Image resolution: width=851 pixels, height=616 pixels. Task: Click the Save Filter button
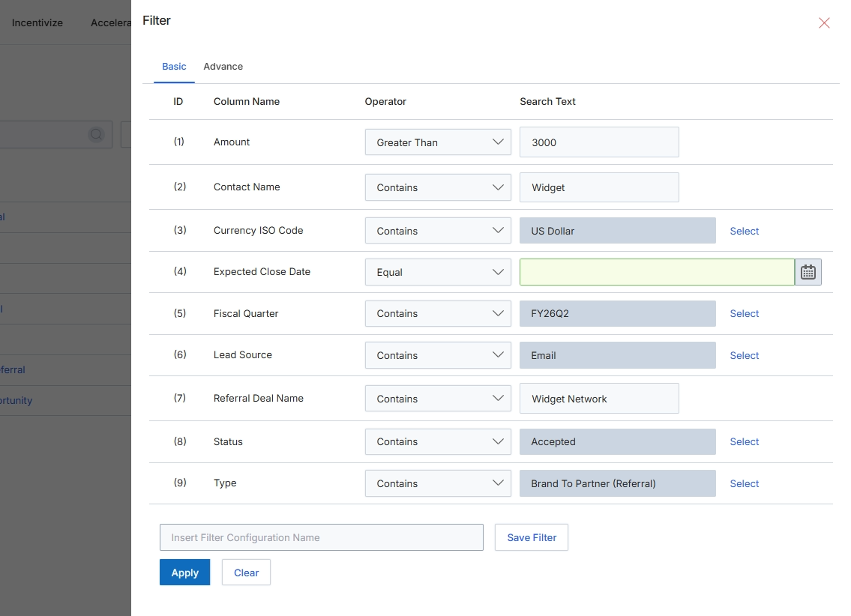coord(532,537)
